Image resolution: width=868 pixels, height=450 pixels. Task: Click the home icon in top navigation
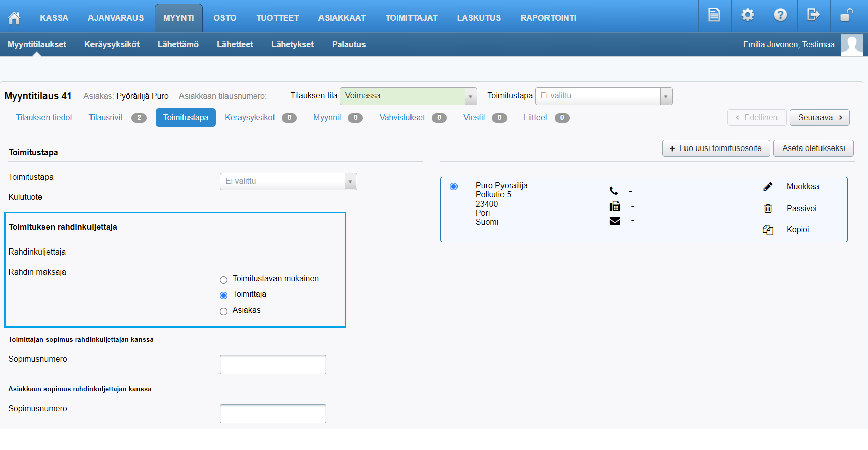pos(14,18)
